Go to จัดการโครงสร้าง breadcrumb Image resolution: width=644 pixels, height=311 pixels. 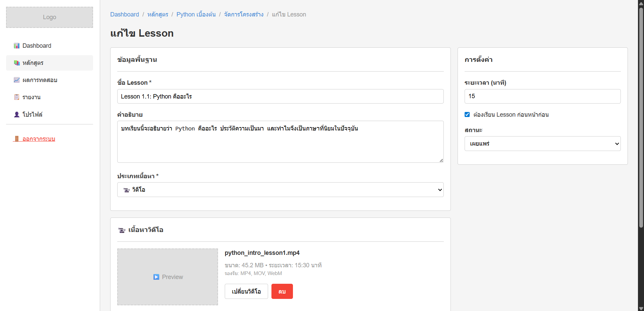click(244, 14)
